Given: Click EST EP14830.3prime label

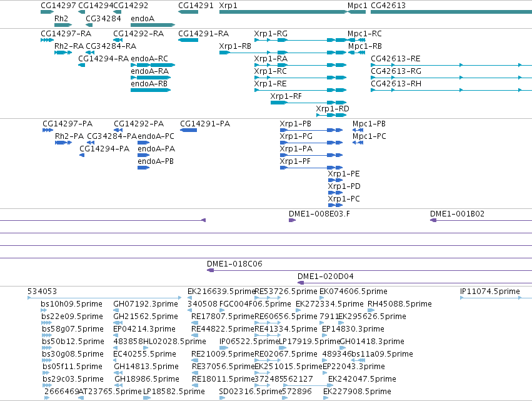Looking at the screenshot, I should tap(353, 329).
